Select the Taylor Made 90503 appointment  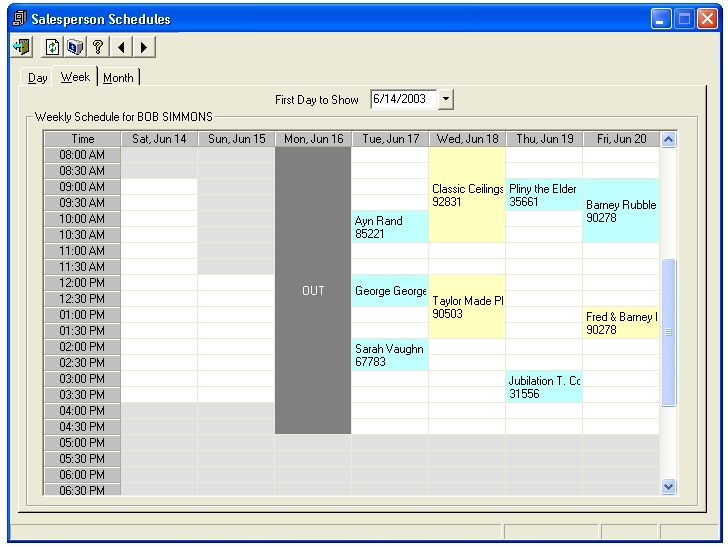467,306
